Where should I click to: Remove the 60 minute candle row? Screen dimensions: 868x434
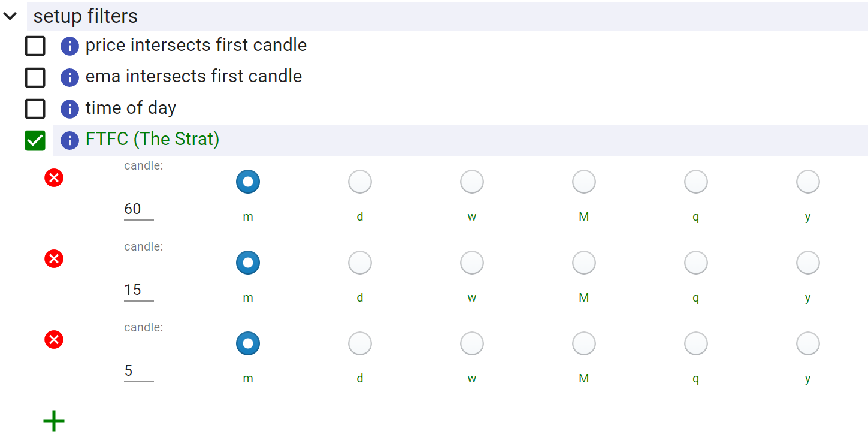pos(54,178)
